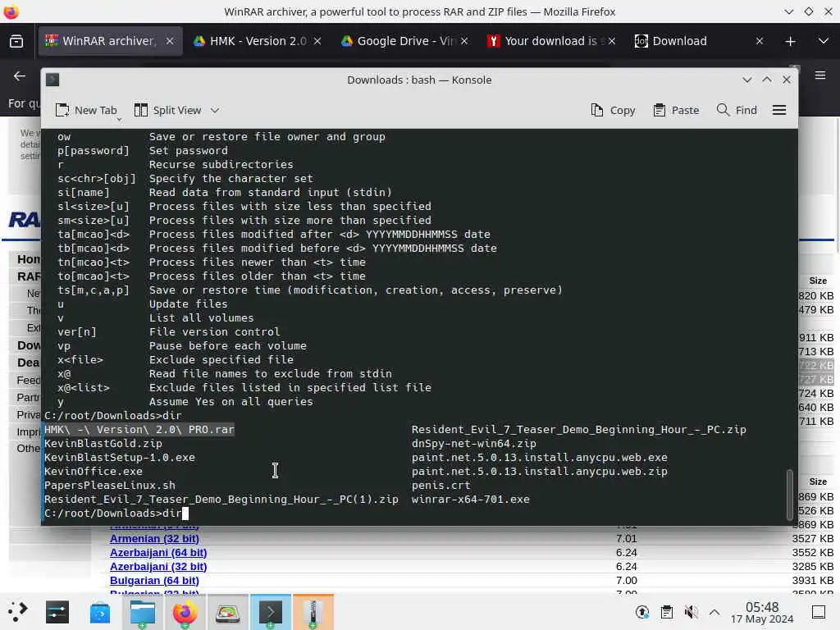Viewport: 840px width, 630px height.
Task: Click Paste in Konsole toolbar
Action: (676, 111)
